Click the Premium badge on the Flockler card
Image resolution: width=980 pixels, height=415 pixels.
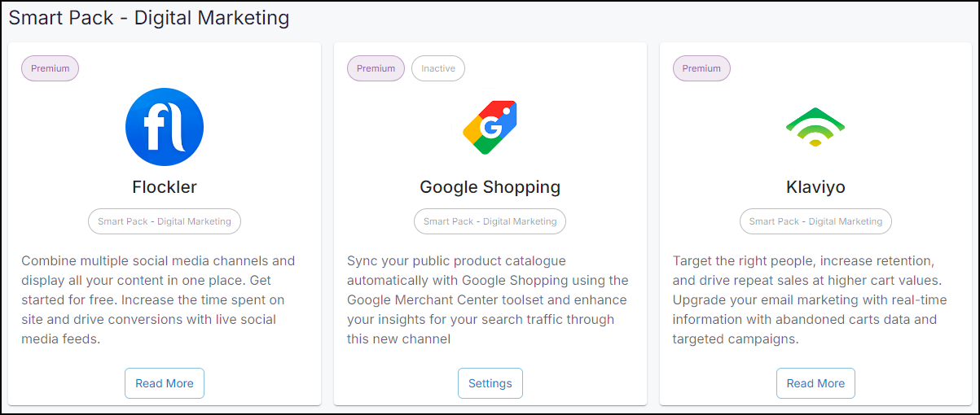(51, 68)
